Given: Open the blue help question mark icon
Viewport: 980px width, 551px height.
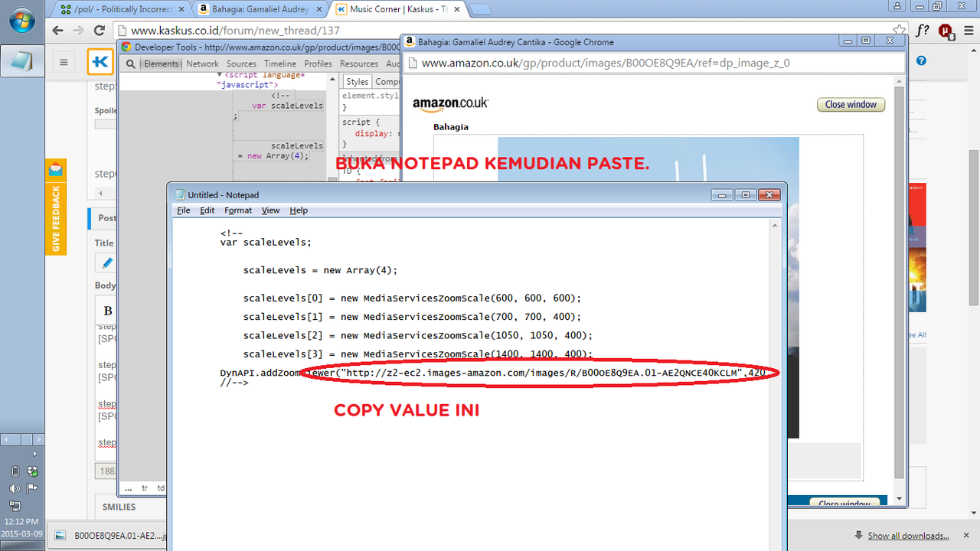Looking at the screenshot, I should pyautogui.click(x=922, y=60).
